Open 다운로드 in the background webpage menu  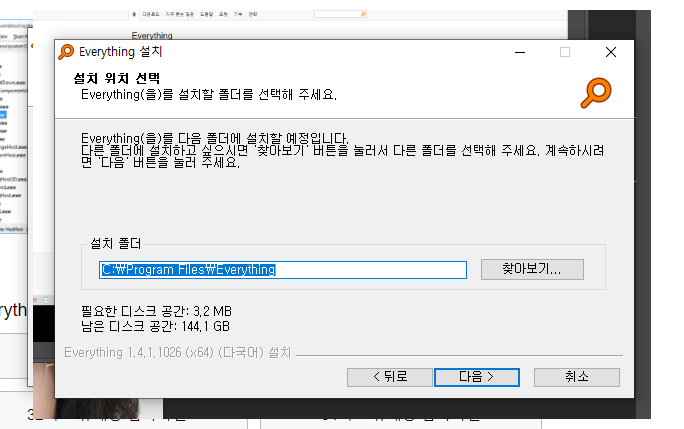(151, 14)
